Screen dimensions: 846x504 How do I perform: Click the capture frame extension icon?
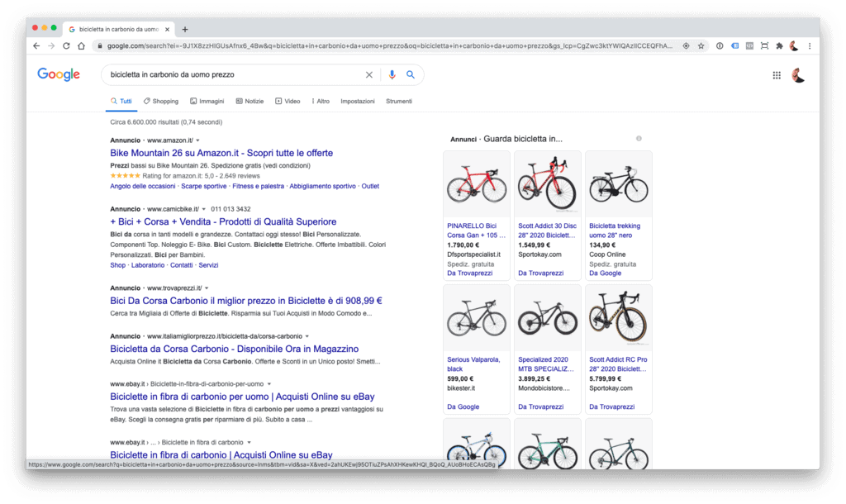coord(764,46)
